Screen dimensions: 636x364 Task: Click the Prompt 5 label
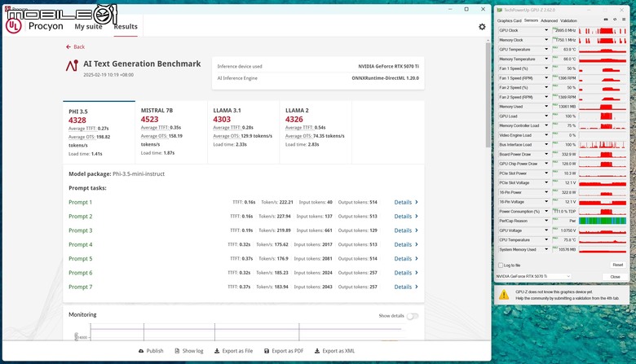[x=80, y=259]
